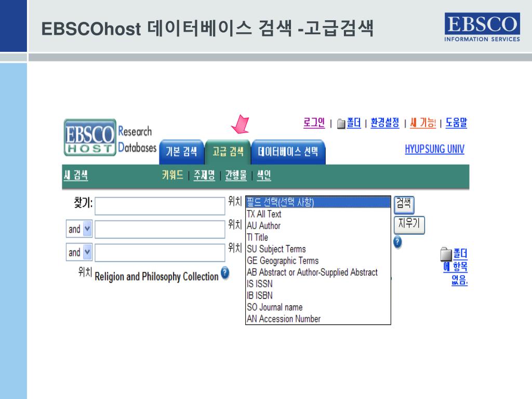The width and height of the screenshot is (532, 399).
Task: Choose IB ISBN field option
Action: click(318, 296)
